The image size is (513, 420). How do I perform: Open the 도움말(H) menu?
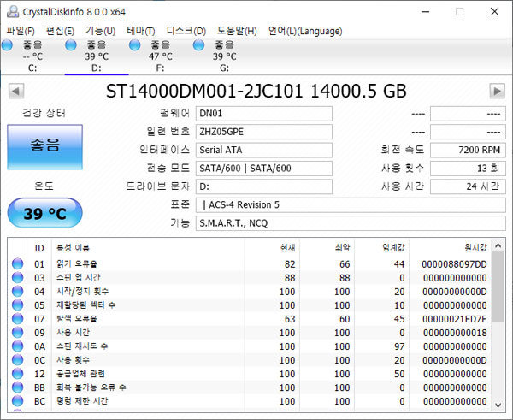click(237, 31)
